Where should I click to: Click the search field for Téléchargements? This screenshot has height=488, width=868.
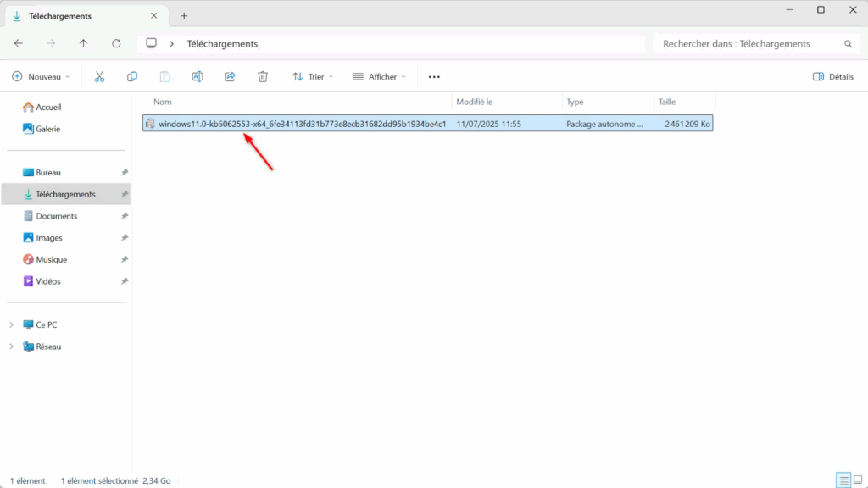coord(757,44)
